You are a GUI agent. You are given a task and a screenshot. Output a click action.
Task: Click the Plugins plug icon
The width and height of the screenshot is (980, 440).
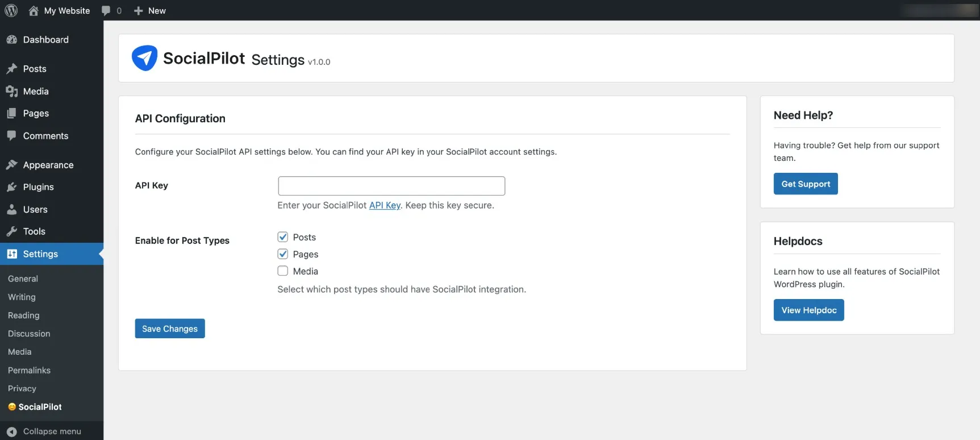[12, 187]
